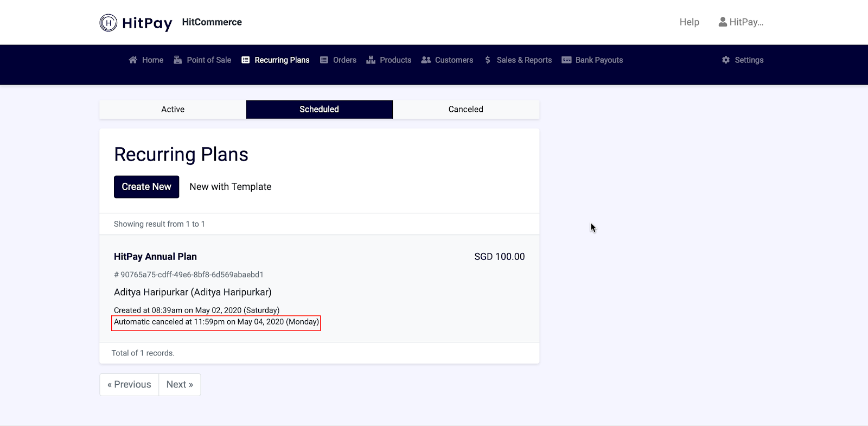Click the SGD 100.00 amount
This screenshot has height=426, width=868.
[500, 257]
